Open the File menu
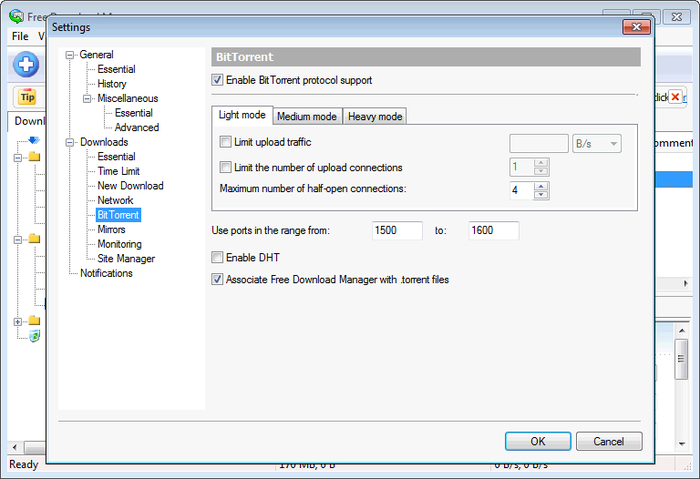This screenshot has width=700, height=479. (x=20, y=37)
